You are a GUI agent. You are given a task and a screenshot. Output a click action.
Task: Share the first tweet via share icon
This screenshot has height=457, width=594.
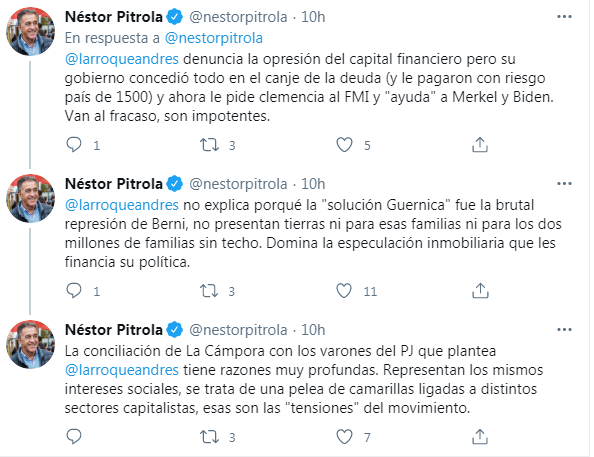480,145
